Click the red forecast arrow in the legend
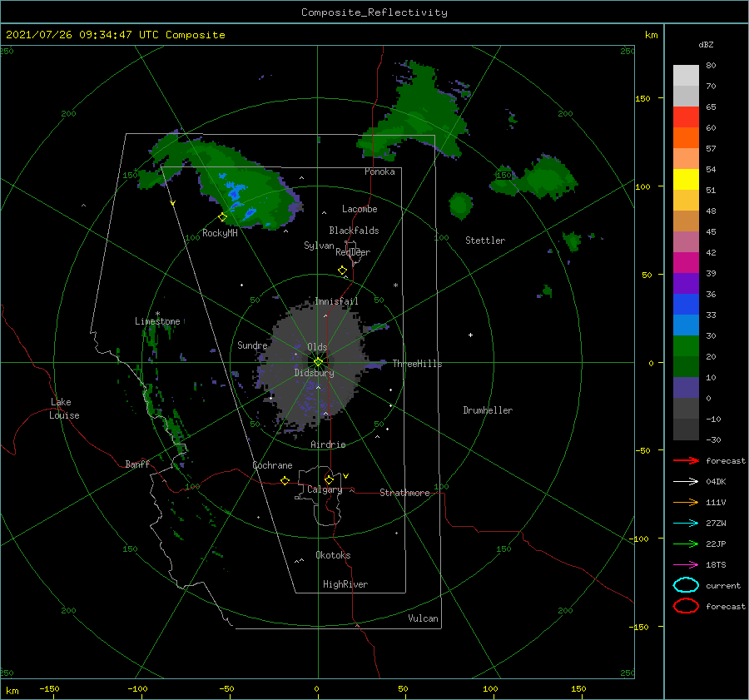Screen dimensions: 749x700 click(x=686, y=460)
